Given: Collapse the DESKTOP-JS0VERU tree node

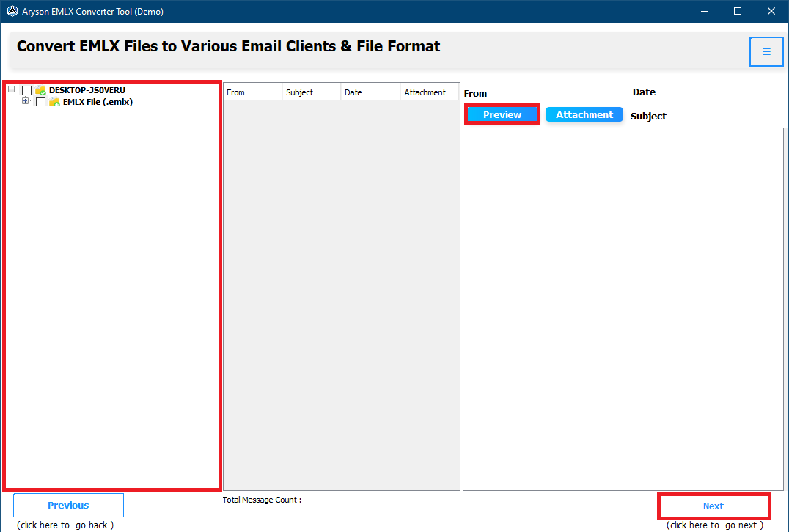Looking at the screenshot, I should pyautogui.click(x=12, y=89).
